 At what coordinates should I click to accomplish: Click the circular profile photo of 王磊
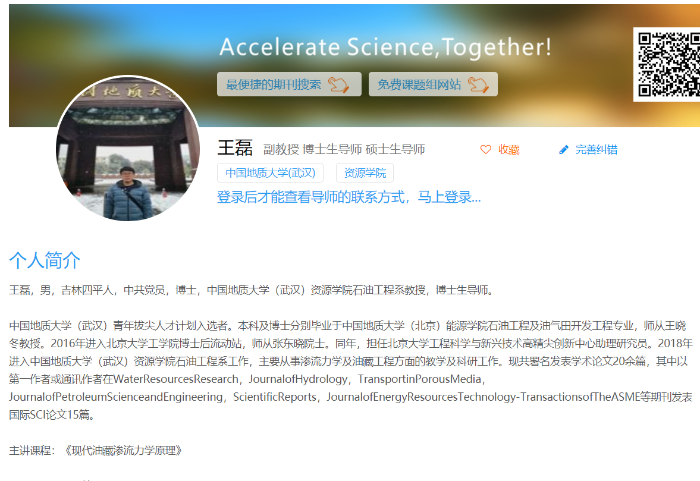128,148
